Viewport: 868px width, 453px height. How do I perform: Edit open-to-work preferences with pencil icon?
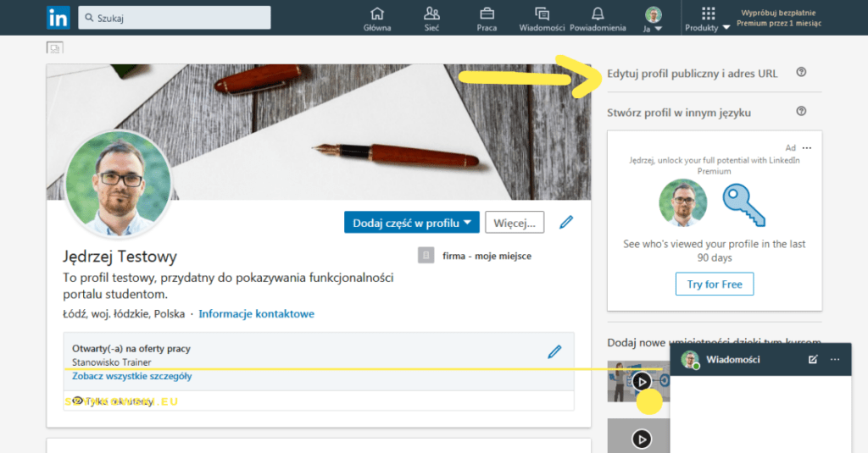click(554, 351)
